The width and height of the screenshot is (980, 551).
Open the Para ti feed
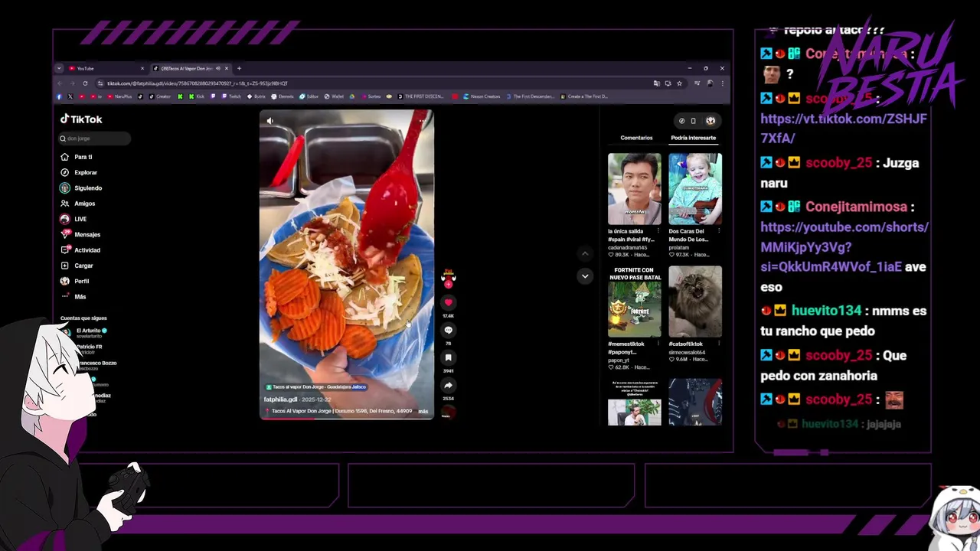point(77,157)
